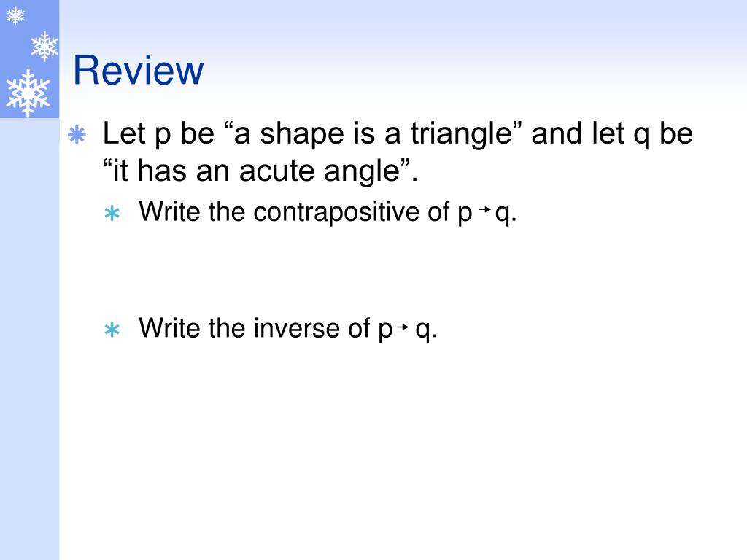Image resolution: width=747 pixels, height=560 pixels.
Task: Click the arrow symbol in contrapositive line
Action: pos(484,209)
